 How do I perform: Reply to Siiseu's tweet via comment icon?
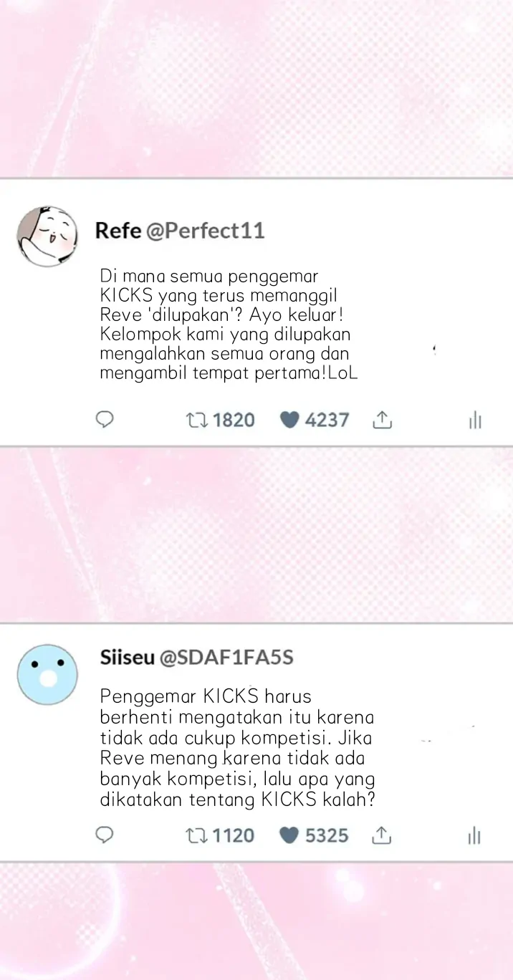coord(105,835)
